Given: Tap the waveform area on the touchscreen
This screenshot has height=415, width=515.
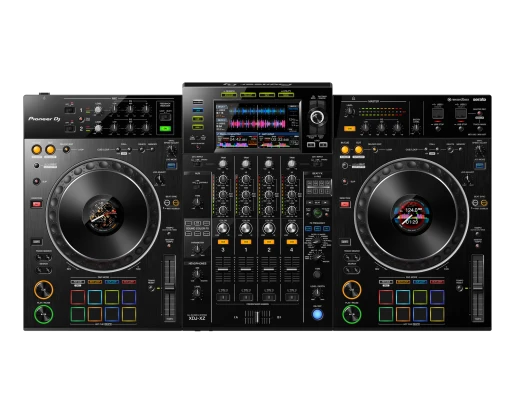Looking at the screenshot, I should click(x=257, y=117).
